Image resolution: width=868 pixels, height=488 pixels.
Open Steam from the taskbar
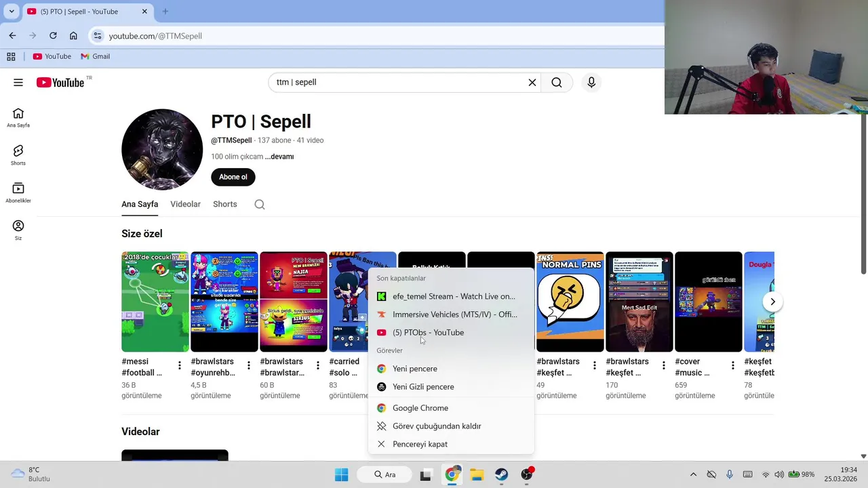click(502, 474)
